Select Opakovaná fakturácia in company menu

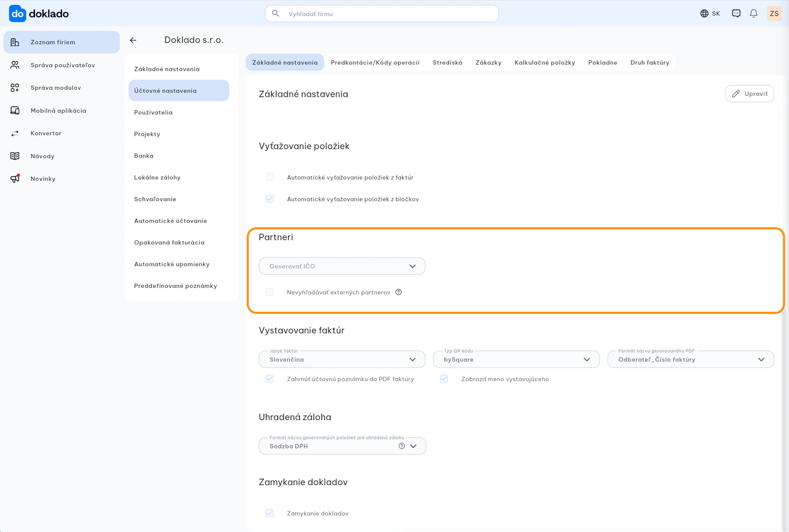click(179, 243)
